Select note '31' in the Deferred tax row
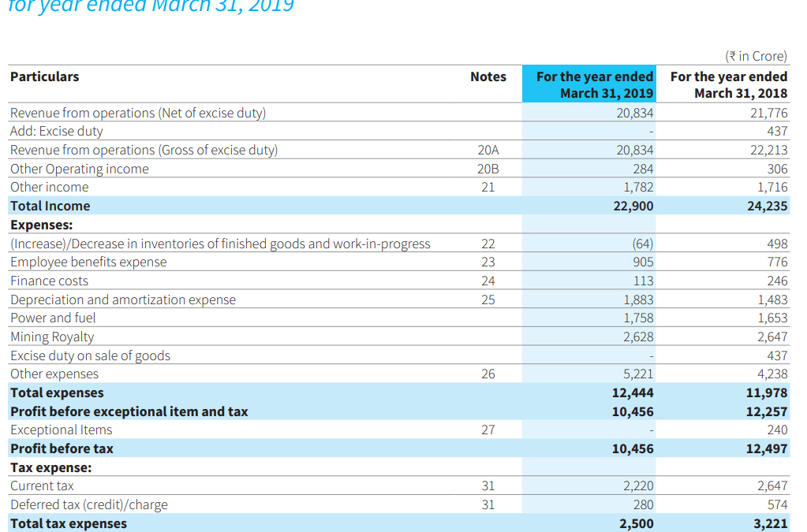807x532 pixels. [x=488, y=504]
